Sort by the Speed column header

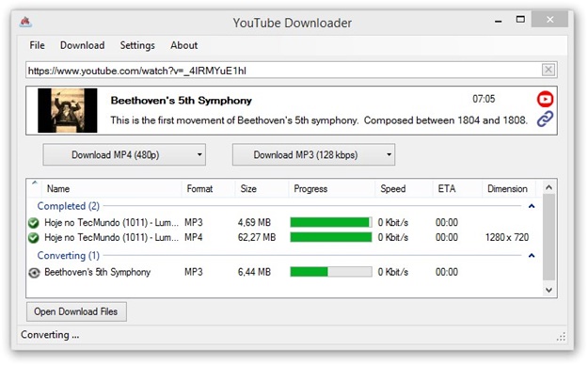click(404, 188)
